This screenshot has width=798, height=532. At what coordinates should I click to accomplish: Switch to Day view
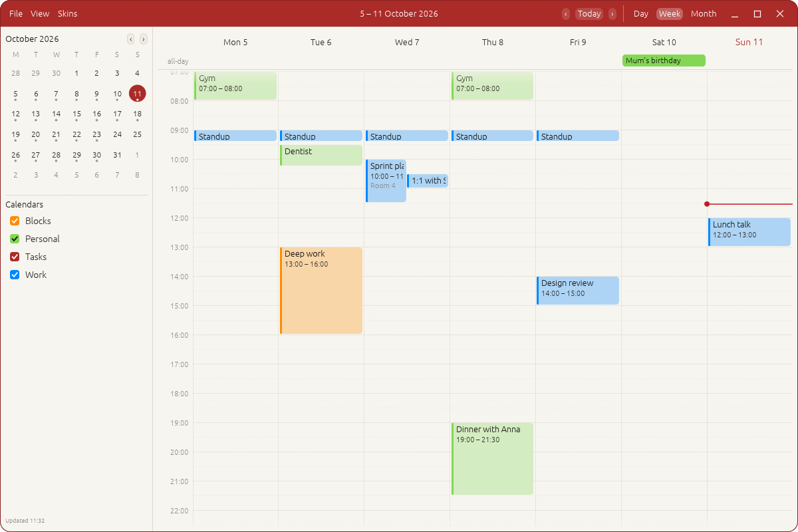(641, 14)
